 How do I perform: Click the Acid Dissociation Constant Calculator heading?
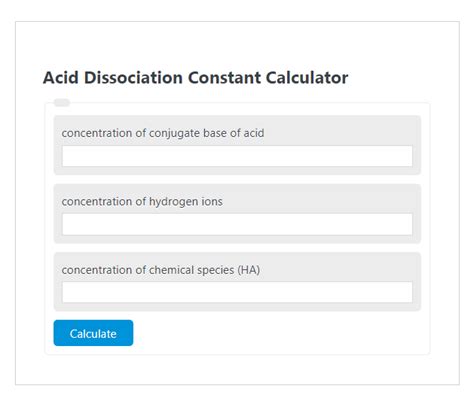click(x=196, y=78)
